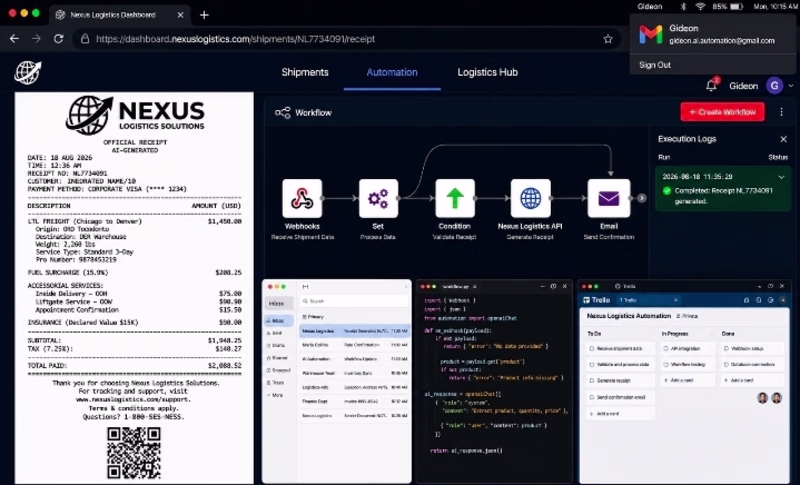Image resolution: width=800 pixels, height=485 pixels.
Task: Click the Bluetooth icon in menu bar
Action: pyautogui.click(x=684, y=7)
